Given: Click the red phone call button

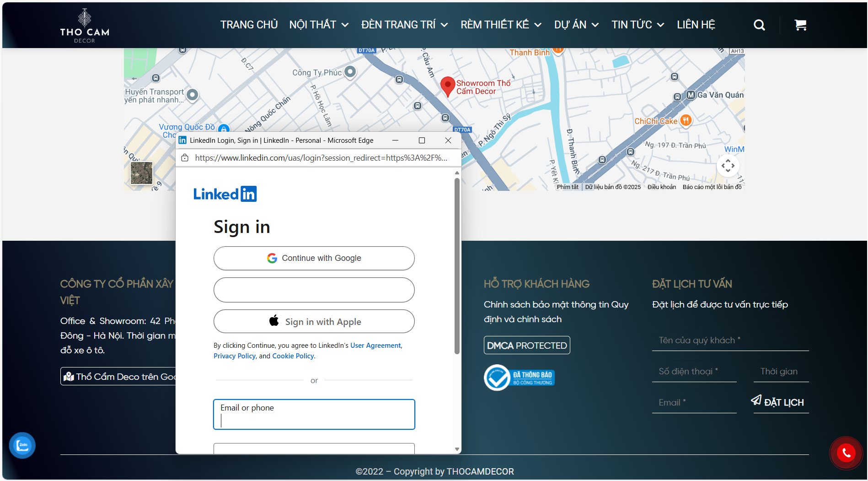Looking at the screenshot, I should [x=846, y=453].
